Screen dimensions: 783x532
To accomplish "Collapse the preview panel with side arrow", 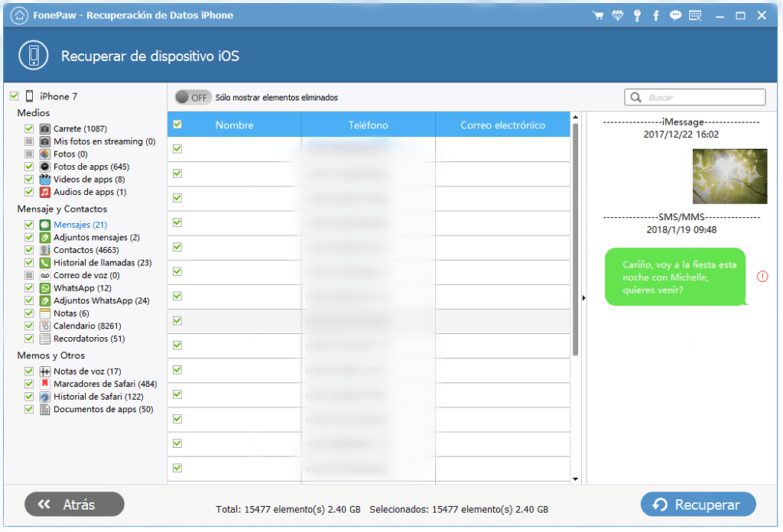I will tap(583, 298).
